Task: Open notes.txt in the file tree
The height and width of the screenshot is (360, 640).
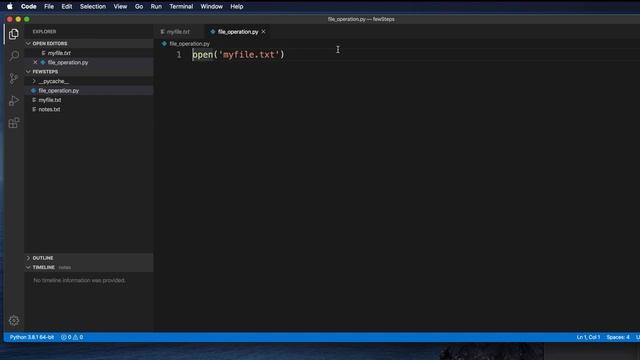Action: tap(49, 109)
